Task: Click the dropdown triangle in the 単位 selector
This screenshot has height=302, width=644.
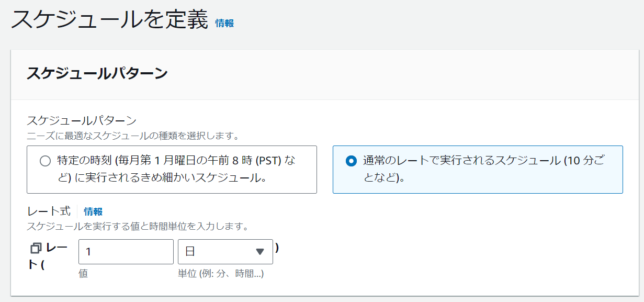Action: 260,252
